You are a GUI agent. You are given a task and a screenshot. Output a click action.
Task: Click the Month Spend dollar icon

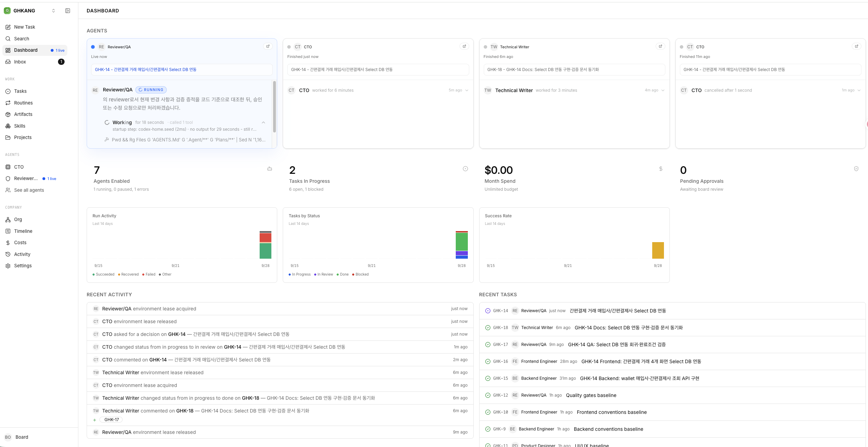(x=660, y=169)
